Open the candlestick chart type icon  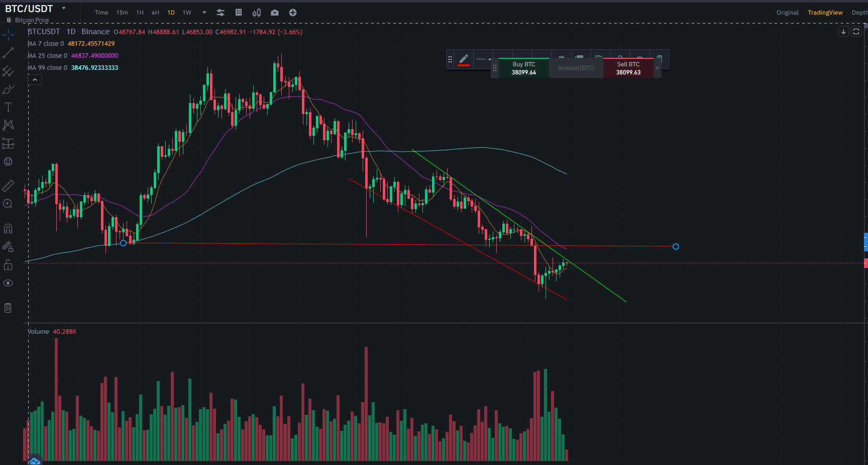257,13
